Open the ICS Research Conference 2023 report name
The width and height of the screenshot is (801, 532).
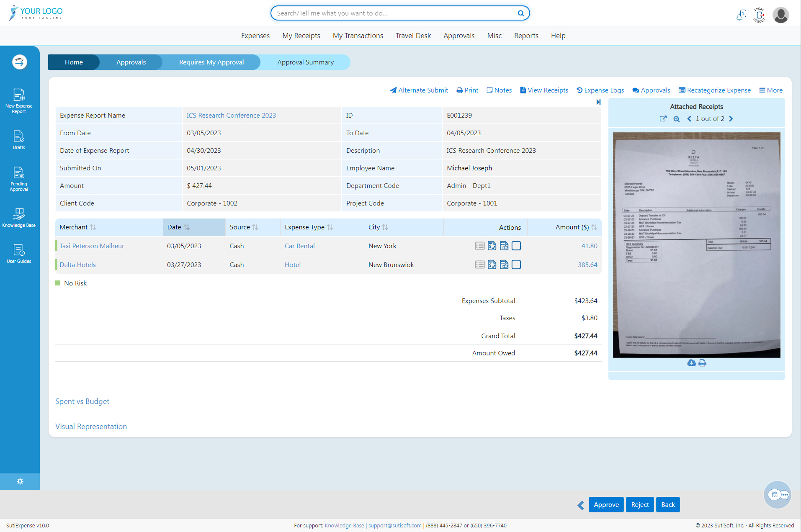click(x=231, y=116)
